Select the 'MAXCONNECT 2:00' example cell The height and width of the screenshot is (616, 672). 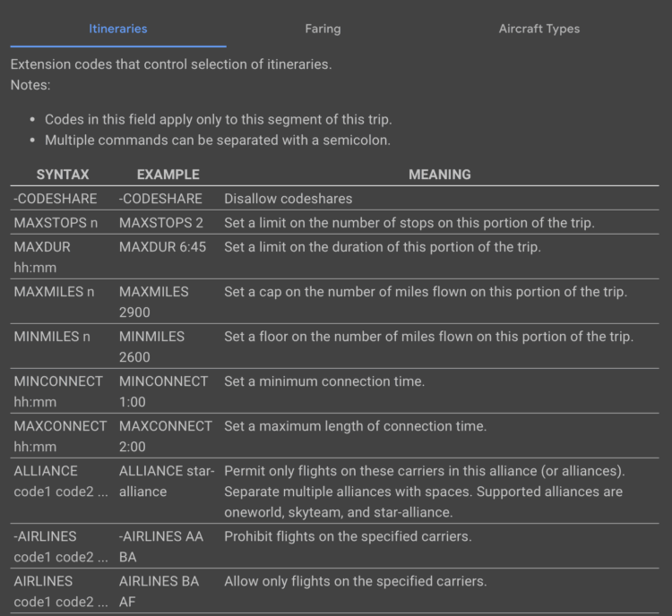tap(166, 436)
